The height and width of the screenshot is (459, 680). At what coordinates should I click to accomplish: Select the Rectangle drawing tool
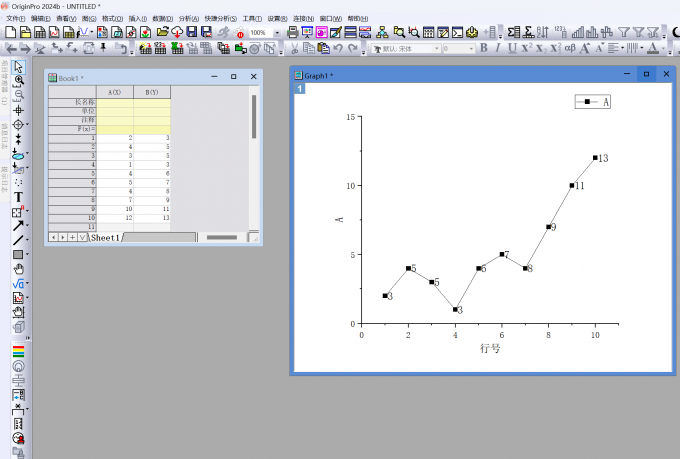(18, 254)
